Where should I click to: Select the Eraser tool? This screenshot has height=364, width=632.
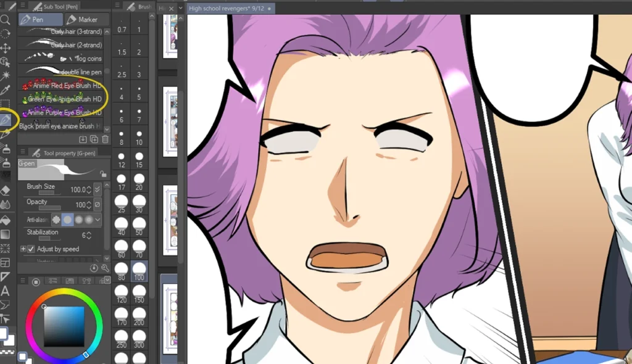(x=6, y=190)
